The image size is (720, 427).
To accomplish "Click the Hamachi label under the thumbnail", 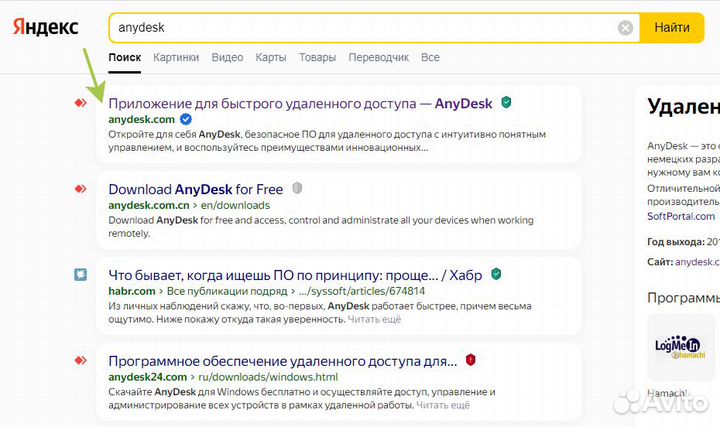I will click(667, 393).
